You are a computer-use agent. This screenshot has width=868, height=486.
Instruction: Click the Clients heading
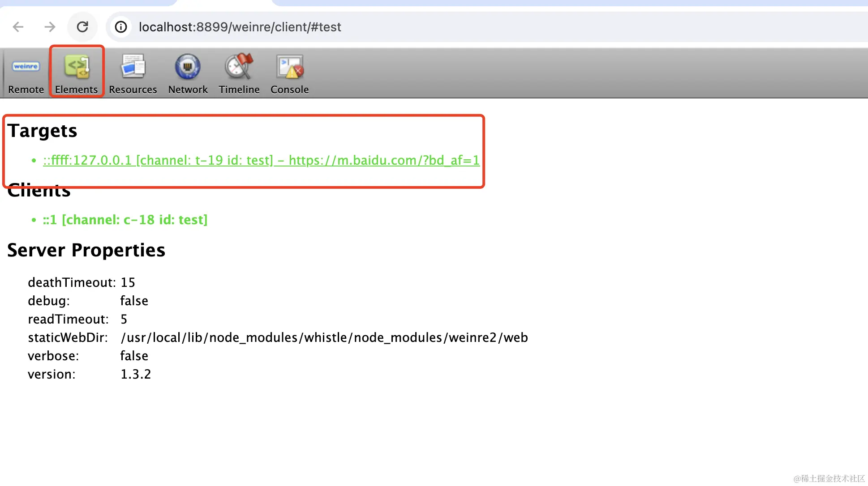click(x=39, y=192)
